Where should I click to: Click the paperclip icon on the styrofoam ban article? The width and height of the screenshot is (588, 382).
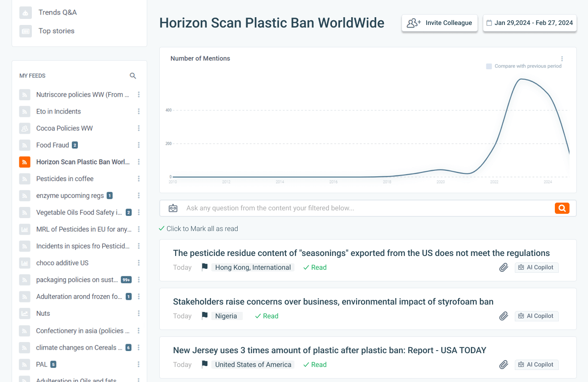coord(504,316)
